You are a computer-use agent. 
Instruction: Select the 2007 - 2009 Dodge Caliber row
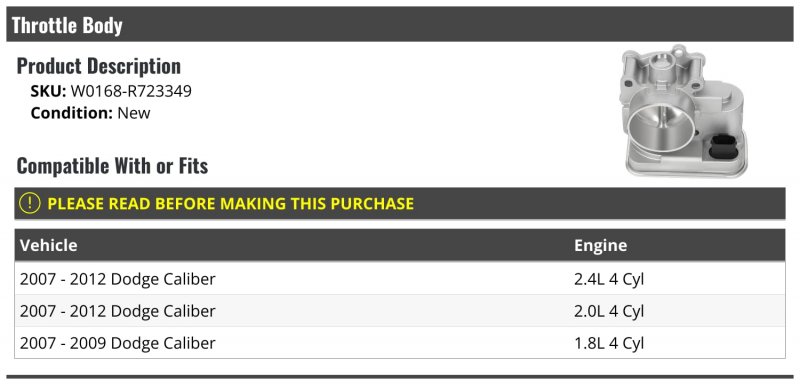point(400,343)
